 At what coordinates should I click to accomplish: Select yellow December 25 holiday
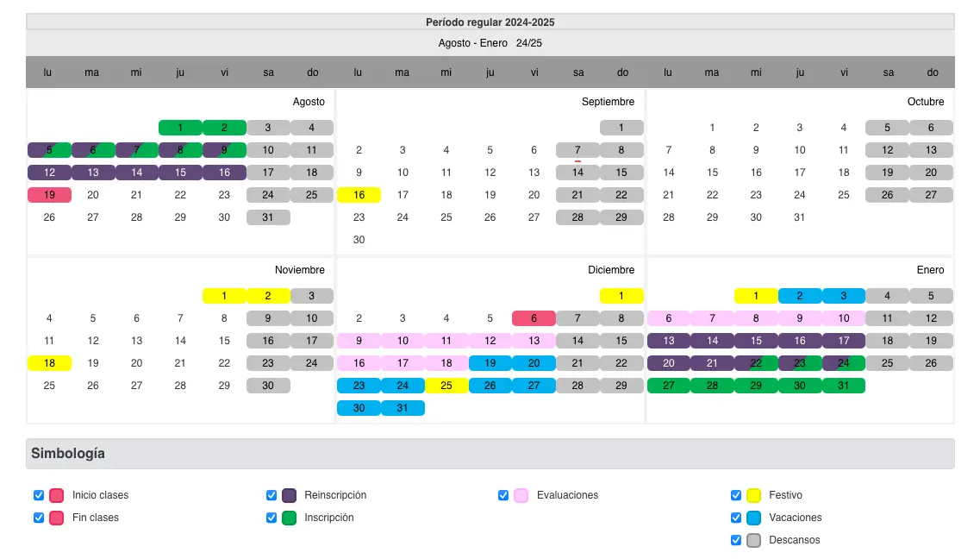pyautogui.click(x=446, y=386)
